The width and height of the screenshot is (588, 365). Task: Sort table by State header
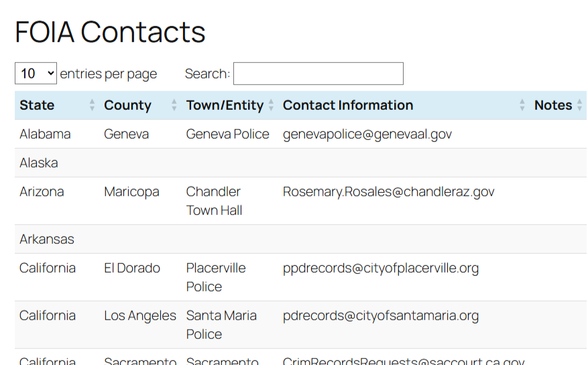[x=37, y=105]
